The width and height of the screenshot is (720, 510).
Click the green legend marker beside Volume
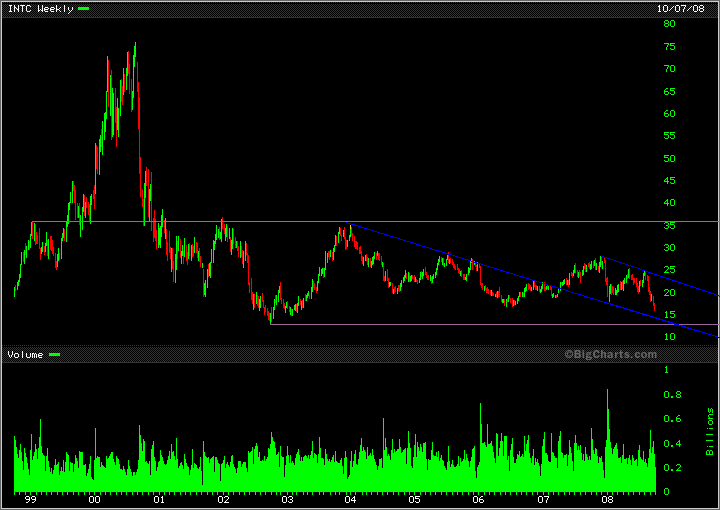coord(55,355)
